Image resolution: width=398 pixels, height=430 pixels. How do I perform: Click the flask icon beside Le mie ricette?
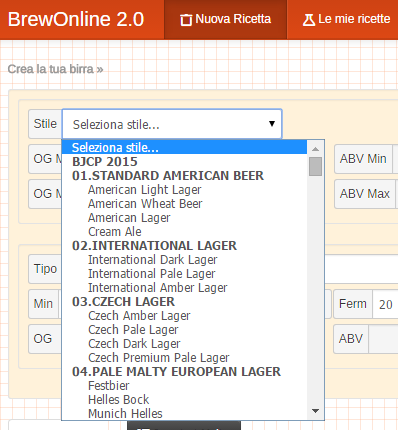(309, 20)
